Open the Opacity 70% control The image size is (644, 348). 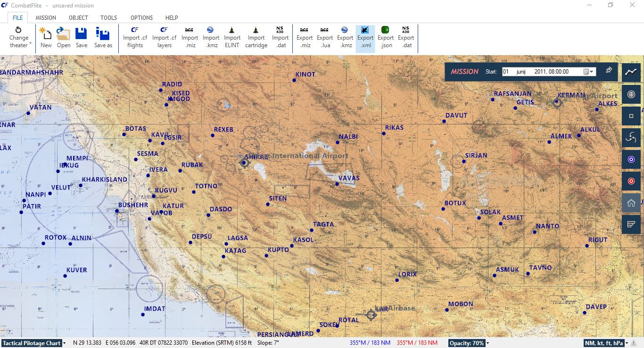click(468, 343)
